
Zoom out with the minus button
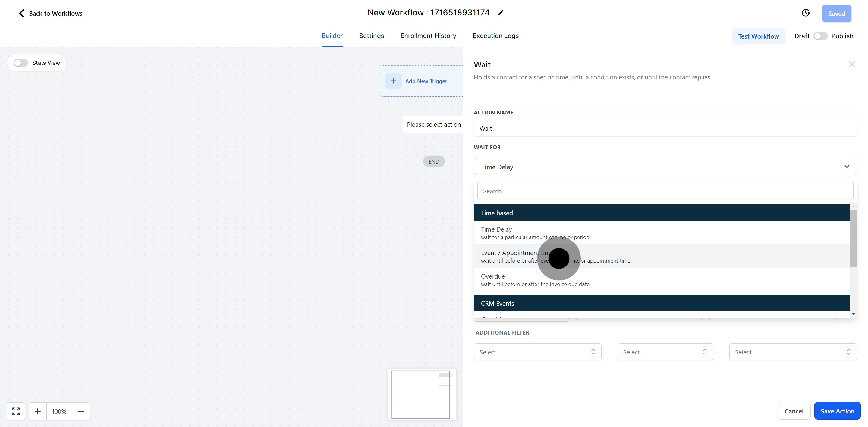coord(81,411)
